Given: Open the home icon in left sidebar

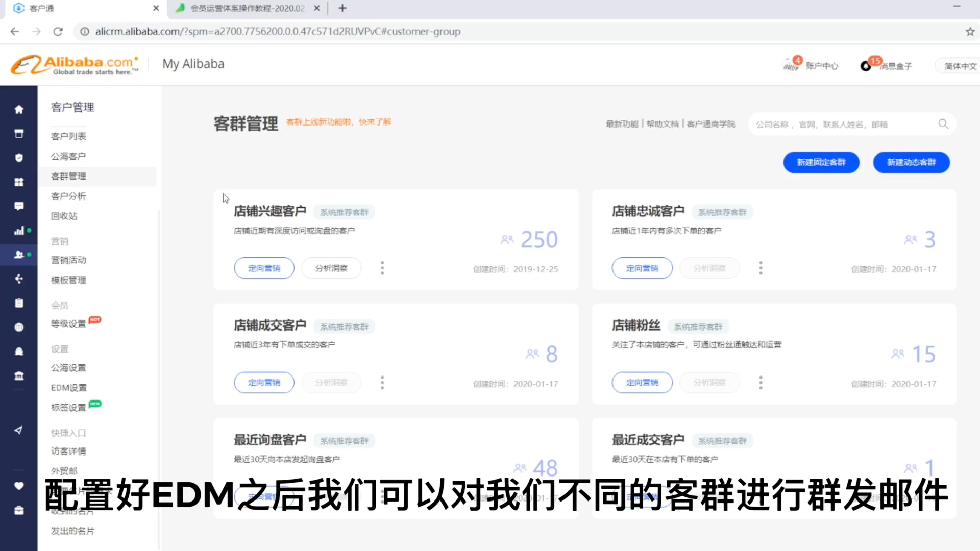Looking at the screenshot, I should click(x=19, y=109).
